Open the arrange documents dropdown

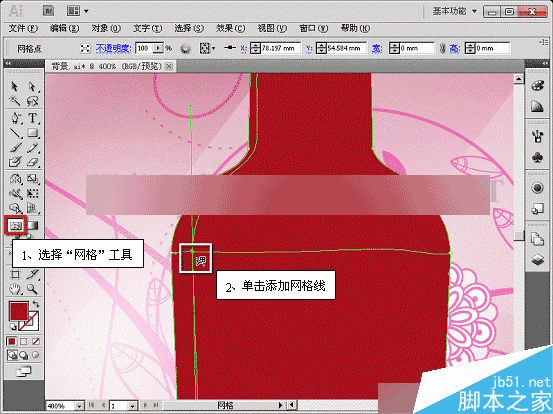pyautogui.click(x=77, y=11)
